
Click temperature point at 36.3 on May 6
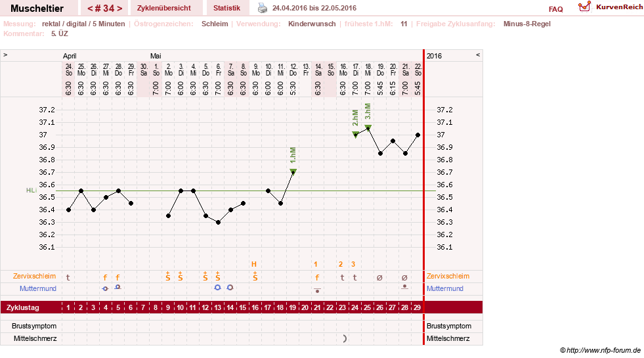coord(218,223)
